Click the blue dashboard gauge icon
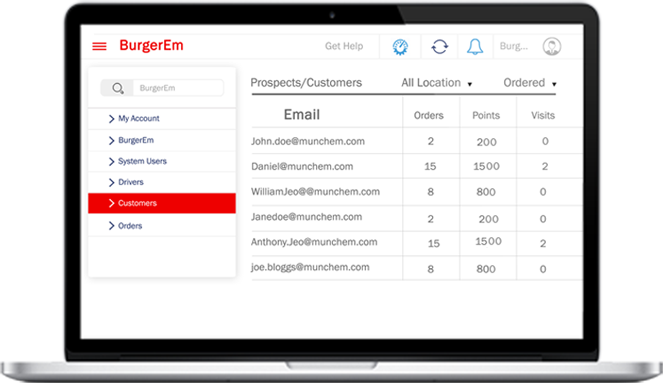This screenshot has width=663, height=383. (400, 47)
